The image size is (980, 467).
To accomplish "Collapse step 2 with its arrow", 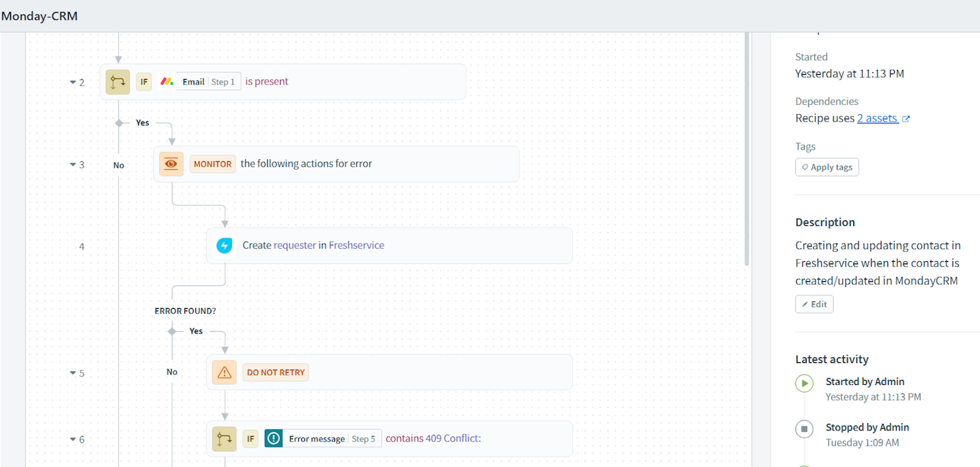I will click(73, 82).
